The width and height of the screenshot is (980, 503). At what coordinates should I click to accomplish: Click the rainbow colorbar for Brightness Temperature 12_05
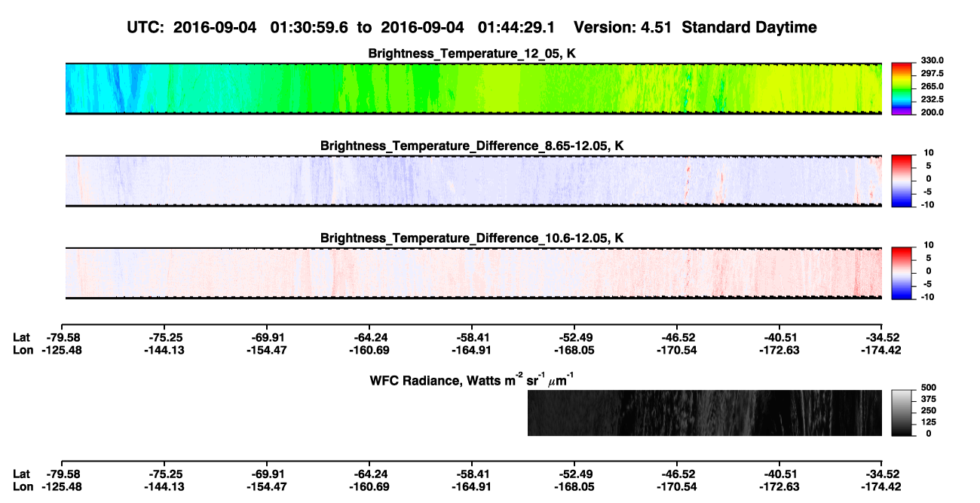902,89
